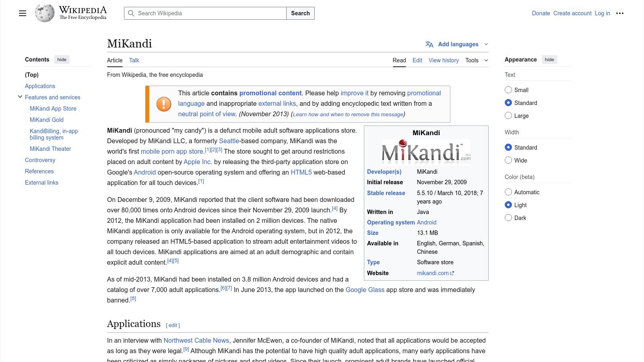Focus the Search Wikipedia input field
The height and width of the screenshot is (362, 644).
[x=205, y=13]
